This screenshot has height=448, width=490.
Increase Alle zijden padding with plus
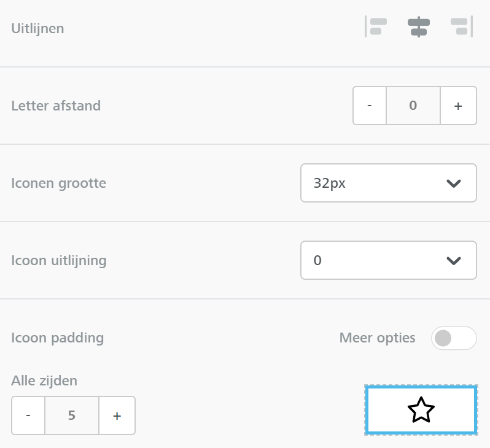click(117, 415)
